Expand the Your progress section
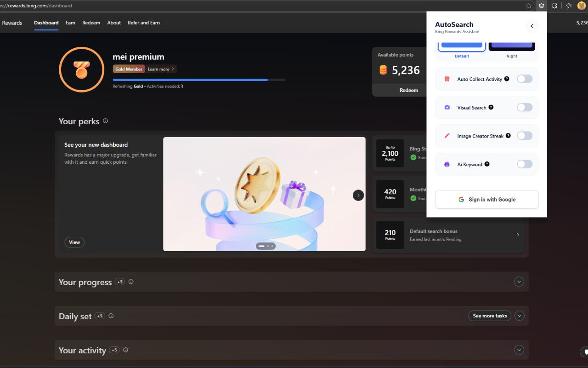The height and width of the screenshot is (368, 588). click(519, 282)
